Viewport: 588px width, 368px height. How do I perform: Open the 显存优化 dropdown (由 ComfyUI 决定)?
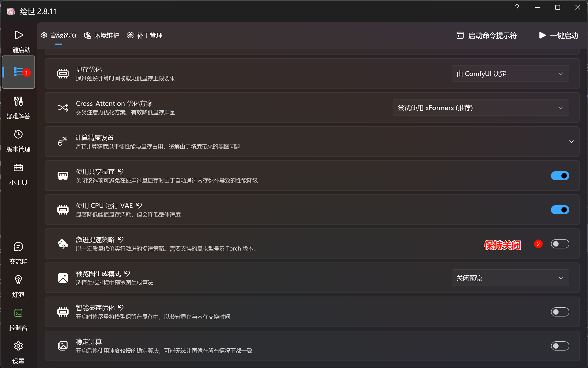510,74
